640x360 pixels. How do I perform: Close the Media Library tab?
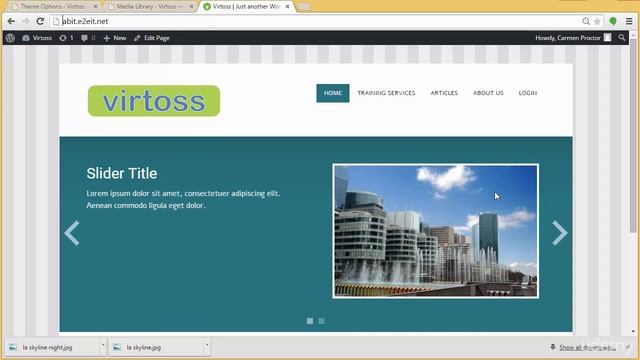(191, 7)
